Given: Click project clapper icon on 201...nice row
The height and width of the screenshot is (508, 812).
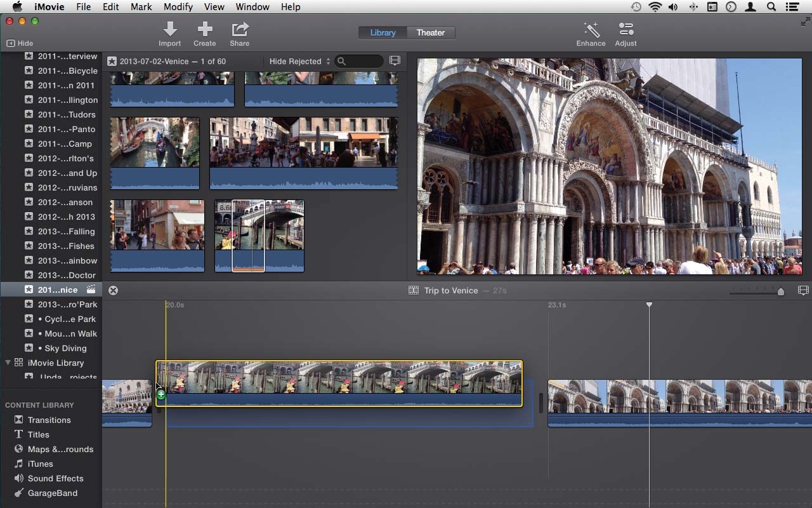Looking at the screenshot, I should coord(91,290).
